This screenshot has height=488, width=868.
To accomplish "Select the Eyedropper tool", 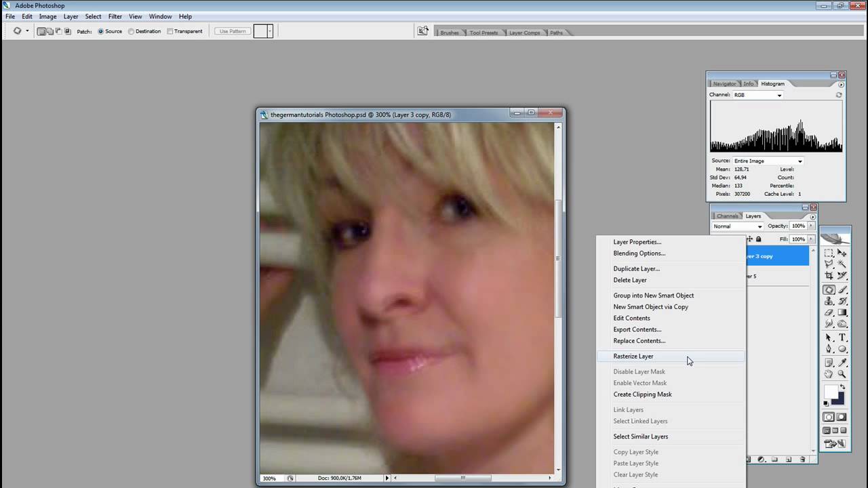I will [842, 363].
